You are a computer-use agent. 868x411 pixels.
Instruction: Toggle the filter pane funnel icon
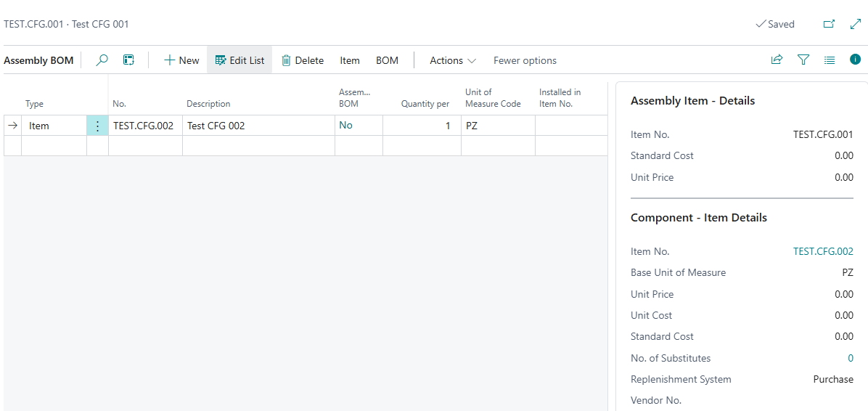pyautogui.click(x=803, y=60)
